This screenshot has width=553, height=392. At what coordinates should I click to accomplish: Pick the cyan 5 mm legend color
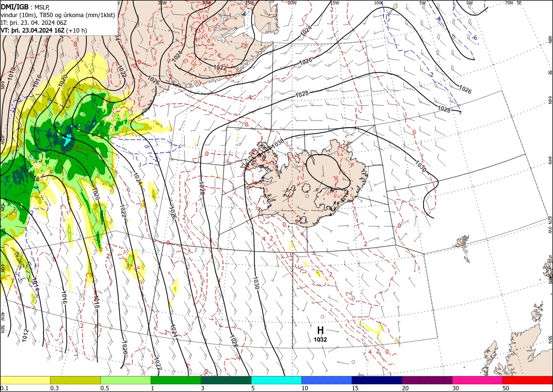[276, 380]
